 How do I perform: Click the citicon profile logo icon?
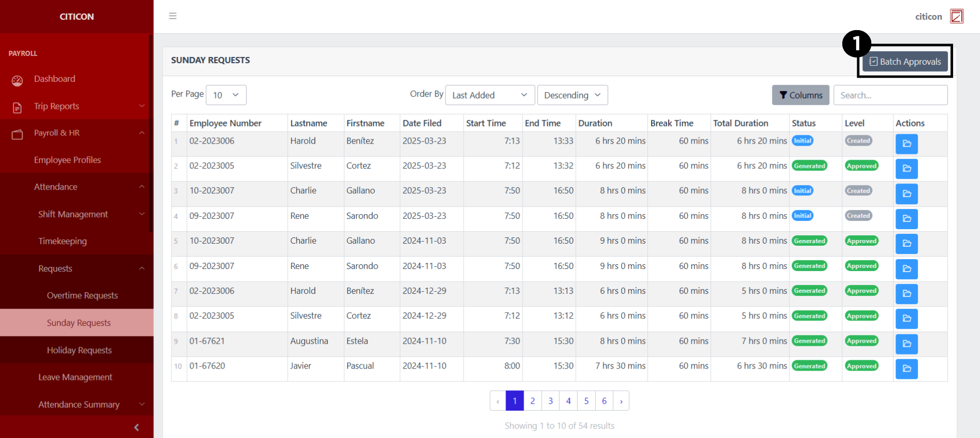957,17
